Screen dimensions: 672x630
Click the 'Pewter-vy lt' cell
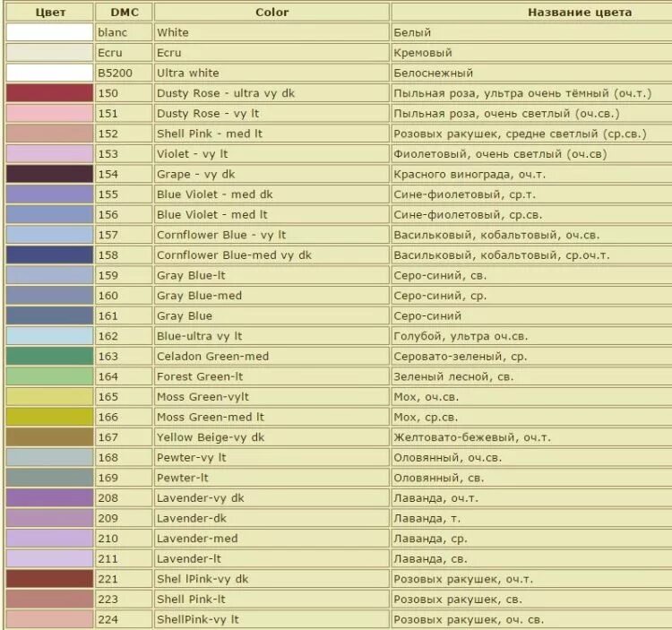pos(271,458)
